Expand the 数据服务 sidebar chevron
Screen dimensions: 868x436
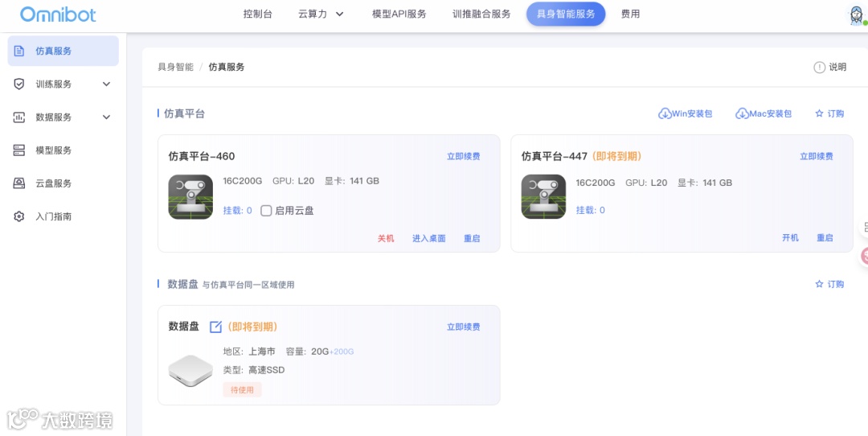[107, 117]
